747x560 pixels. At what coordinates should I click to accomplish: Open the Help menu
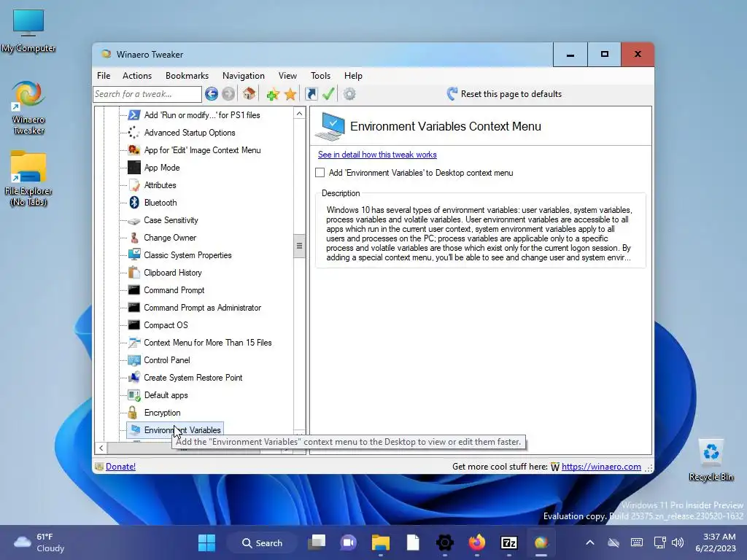354,76
